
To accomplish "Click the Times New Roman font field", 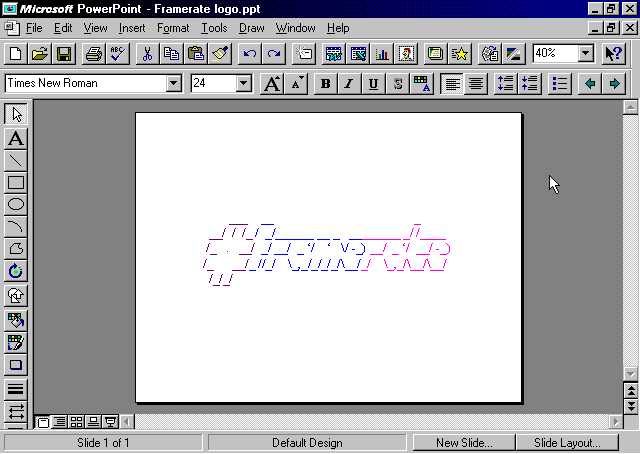I will pyautogui.click(x=86, y=83).
